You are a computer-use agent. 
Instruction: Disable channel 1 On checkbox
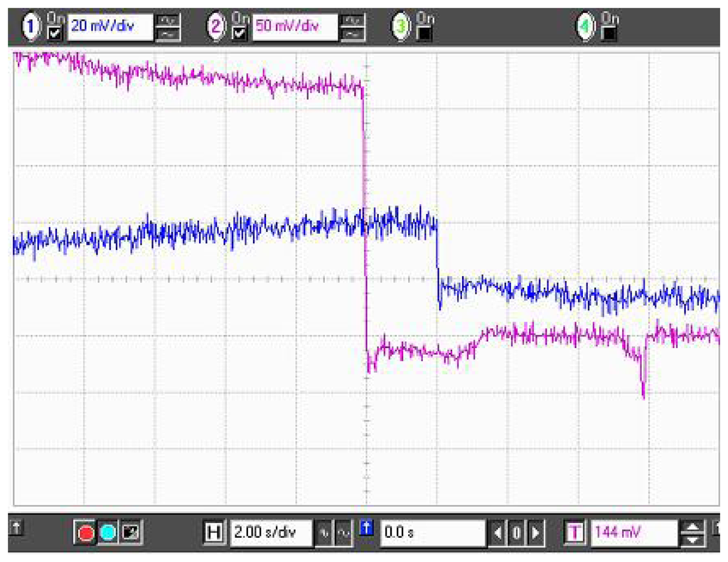55,33
